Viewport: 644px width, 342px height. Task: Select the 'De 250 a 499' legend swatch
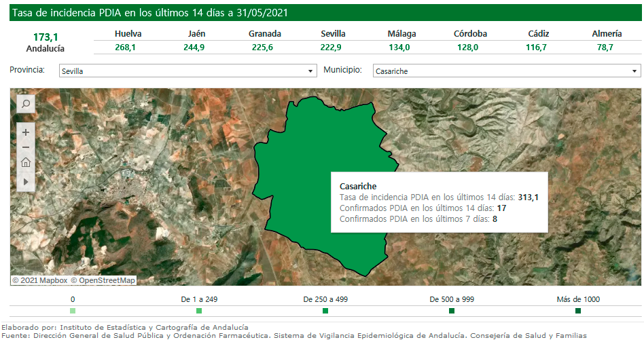click(325, 311)
